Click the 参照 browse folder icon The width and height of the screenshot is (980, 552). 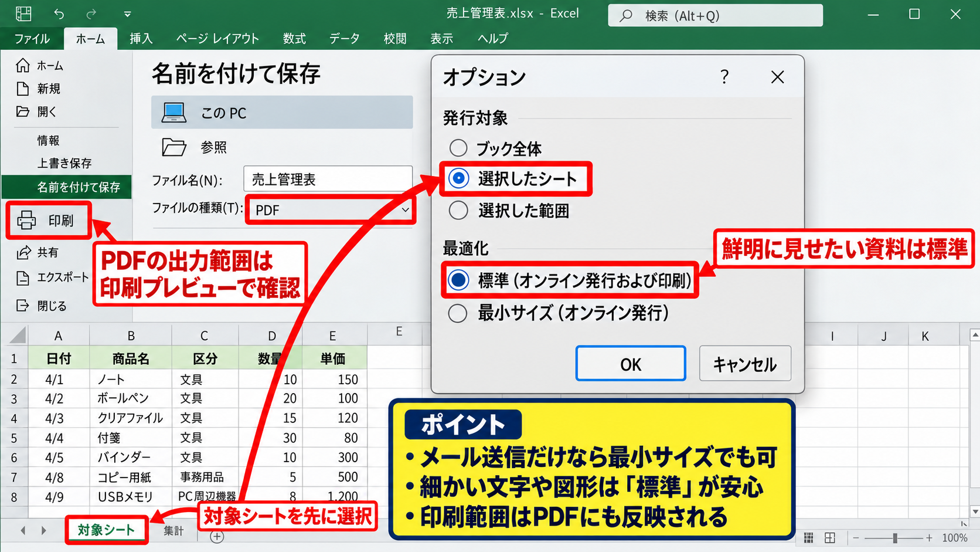[174, 147]
